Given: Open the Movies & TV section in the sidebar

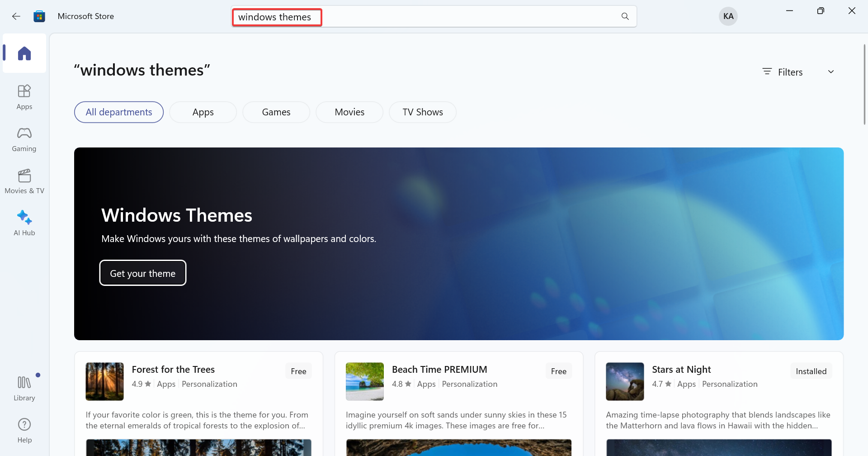Looking at the screenshot, I should (24, 181).
